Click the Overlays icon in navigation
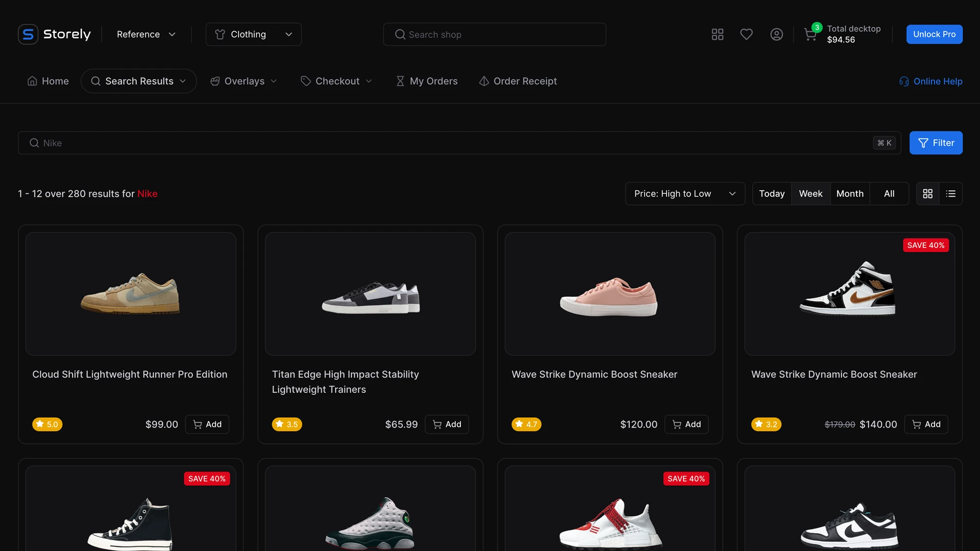This screenshot has height=551, width=980. (215, 81)
